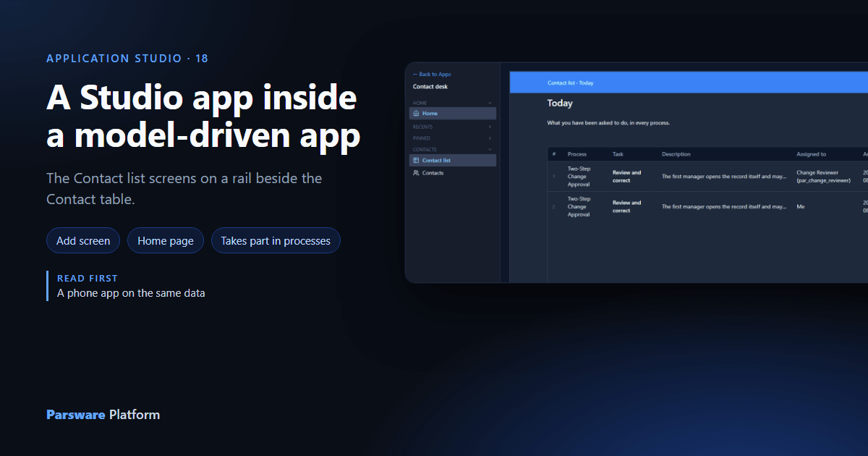Click the 'READ FIRST' label
This screenshot has width=868, height=456.
[x=88, y=279]
